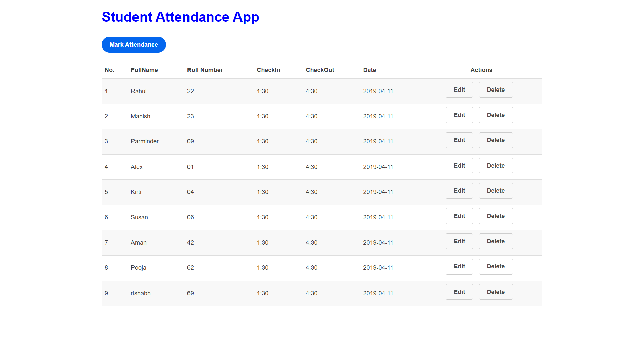
Task: Edit Aman's attendance record
Action: point(459,241)
